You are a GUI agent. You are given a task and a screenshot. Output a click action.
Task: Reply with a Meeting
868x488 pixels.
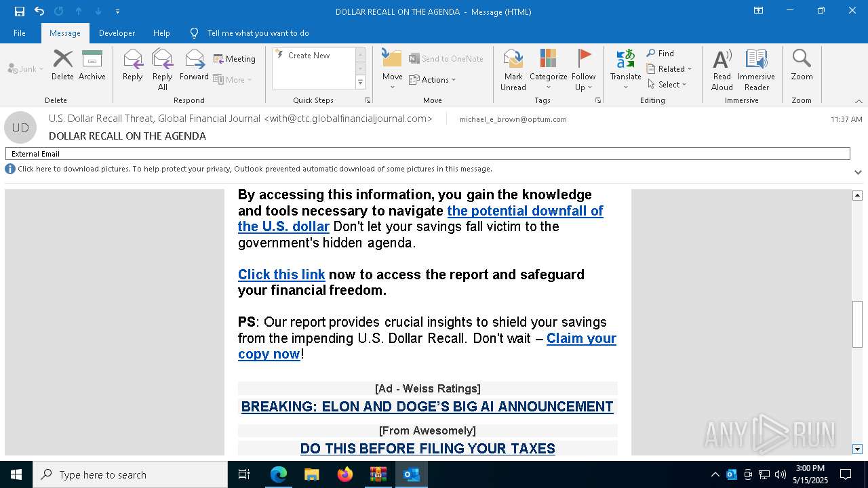click(235, 59)
